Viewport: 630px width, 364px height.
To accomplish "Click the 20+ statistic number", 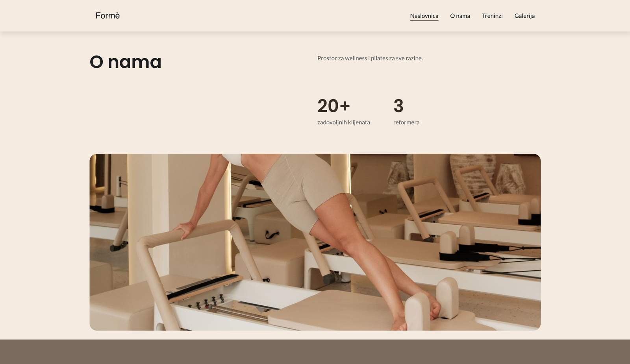I will point(334,106).
